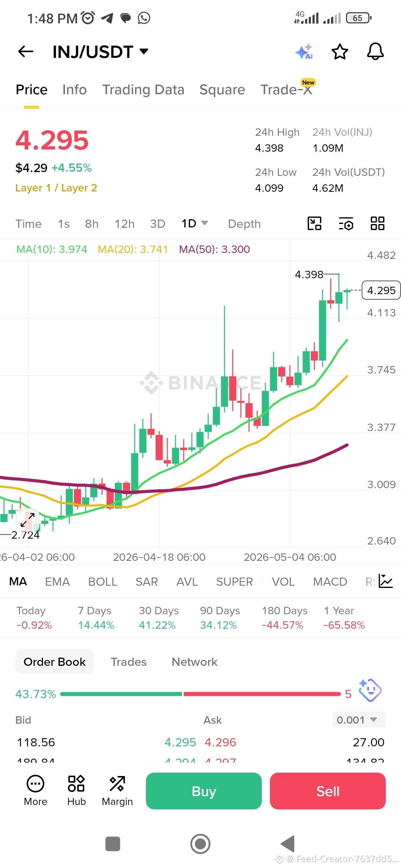Tap the MA(10): 3.974 legend
The image size is (401, 868).
click(x=52, y=249)
